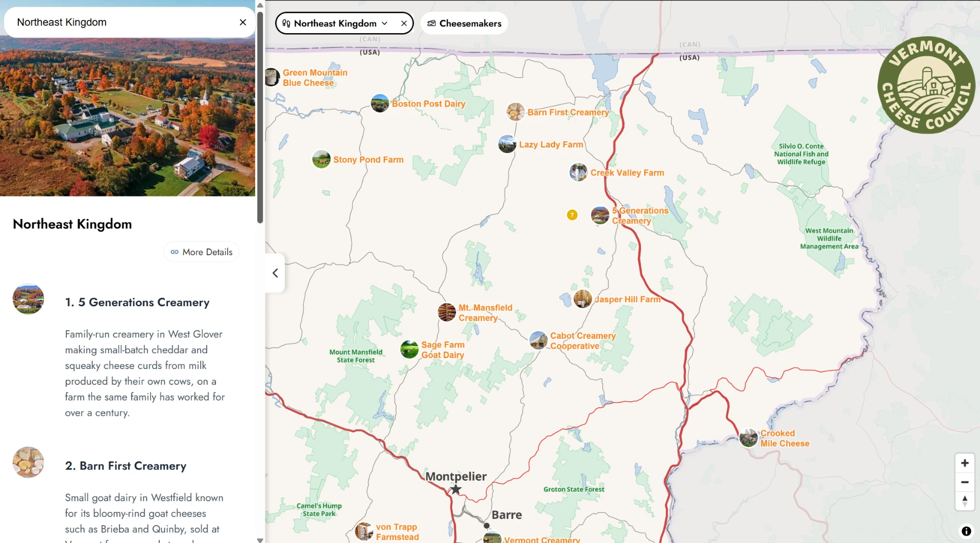Click the sidebar vertical scrollbar thumb
The image size is (980, 543).
click(x=260, y=117)
